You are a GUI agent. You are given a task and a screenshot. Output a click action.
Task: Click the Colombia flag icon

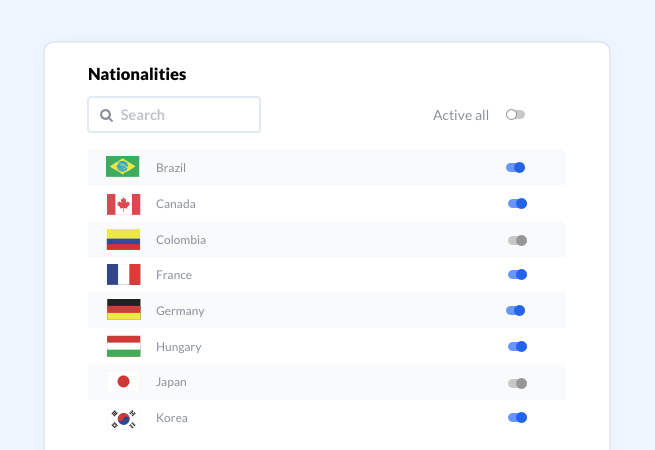[x=123, y=239]
